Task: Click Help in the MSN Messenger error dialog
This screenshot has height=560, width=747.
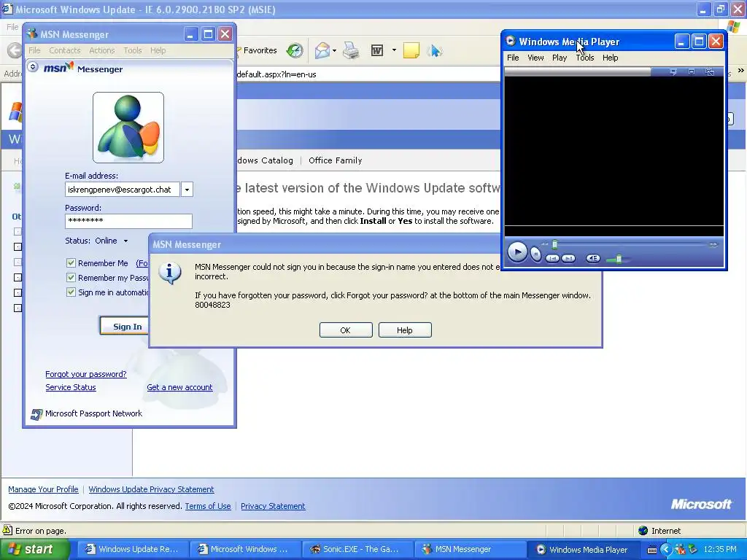Action: click(x=405, y=330)
